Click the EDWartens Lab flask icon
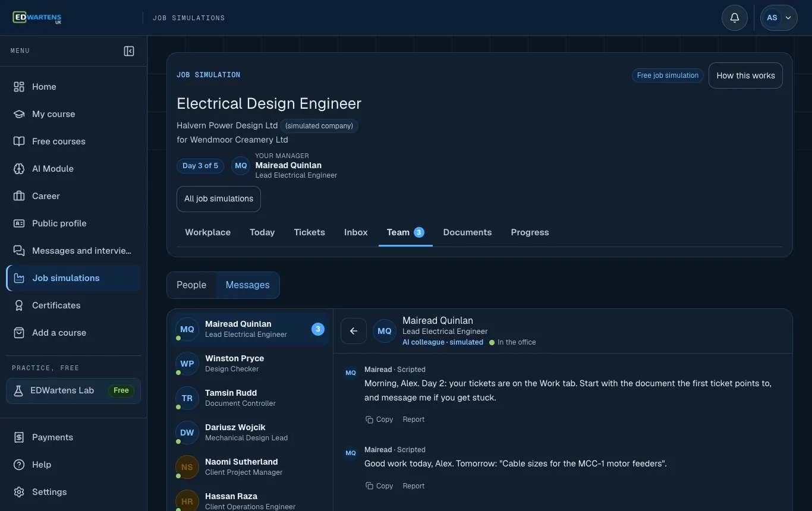 [x=18, y=390]
